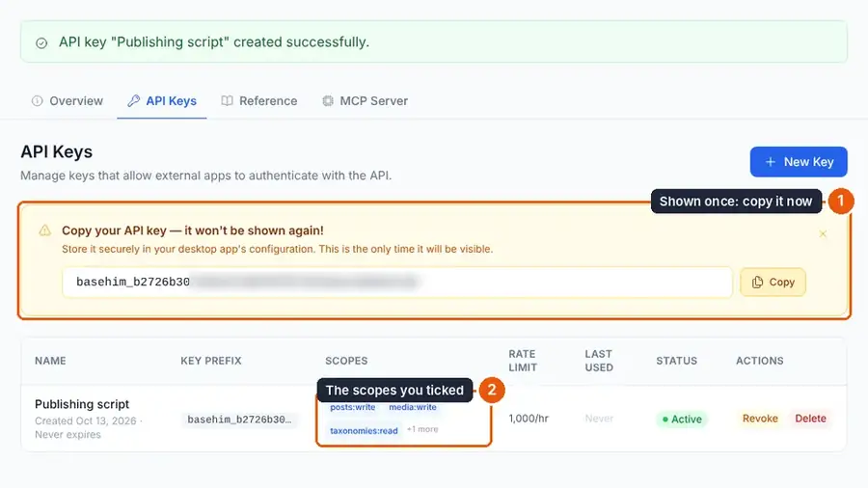868x488 pixels.
Task: Delete the Publishing script key
Action: pyautogui.click(x=810, y=419)
